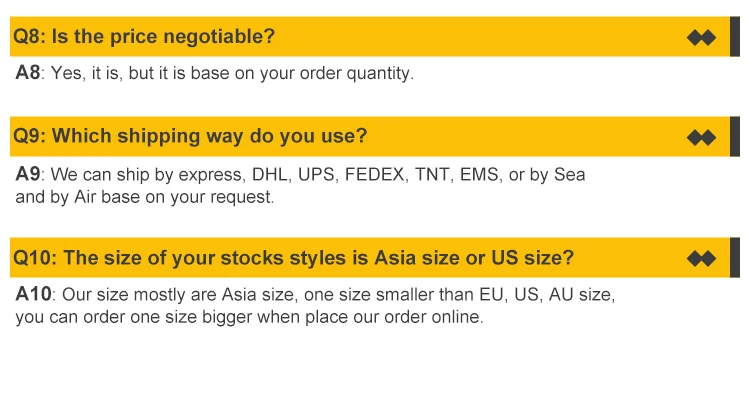
Task: Click the diamond icon on Q10 bar
Action: [x=702, y=259]
